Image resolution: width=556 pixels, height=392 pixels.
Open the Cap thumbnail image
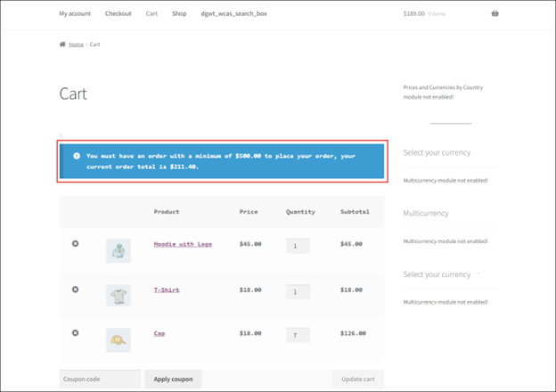coord(119,340)
